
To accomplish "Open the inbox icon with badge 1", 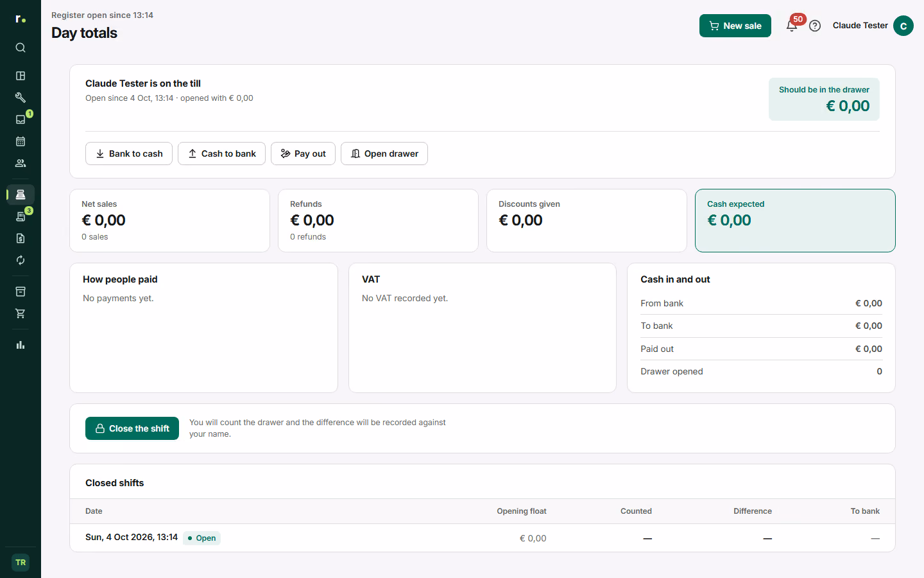I will (x=21, y=119).
